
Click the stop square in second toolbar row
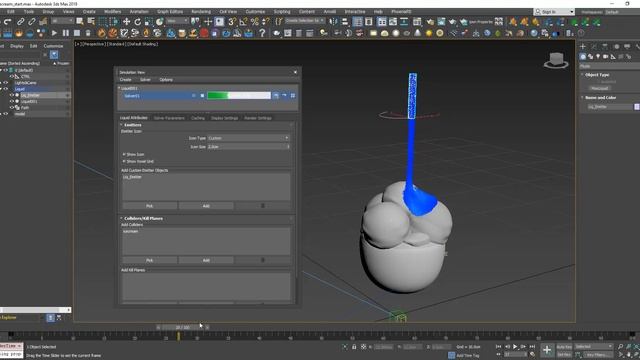coord(77,33)
